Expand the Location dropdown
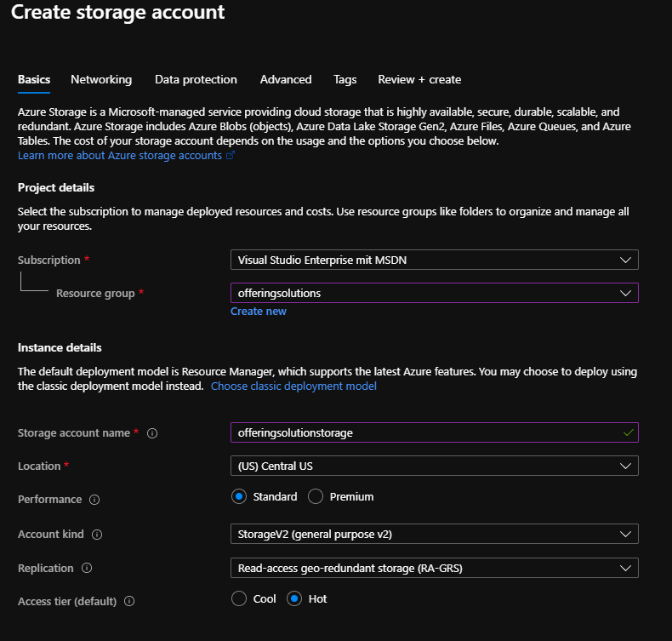This screenshot has width=672, height=641. tap(435, 466)
